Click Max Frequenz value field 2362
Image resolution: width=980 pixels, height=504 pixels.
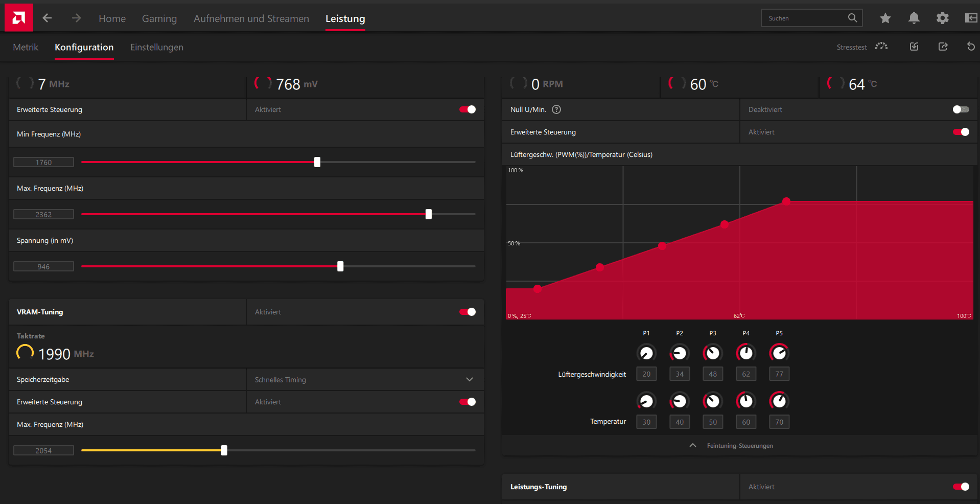tap(43, 214)
